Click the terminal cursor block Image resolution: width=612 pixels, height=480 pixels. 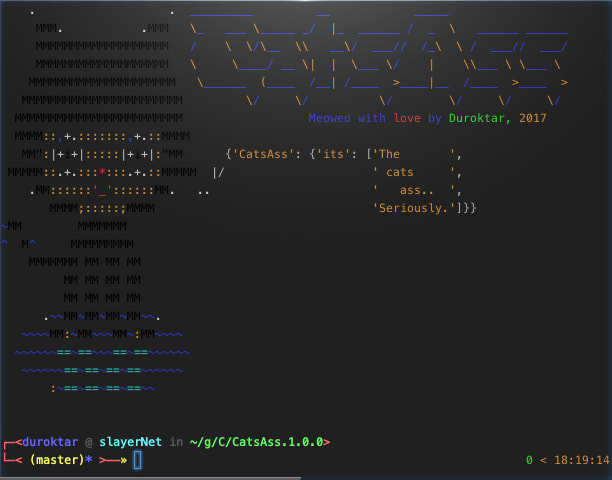137,460
